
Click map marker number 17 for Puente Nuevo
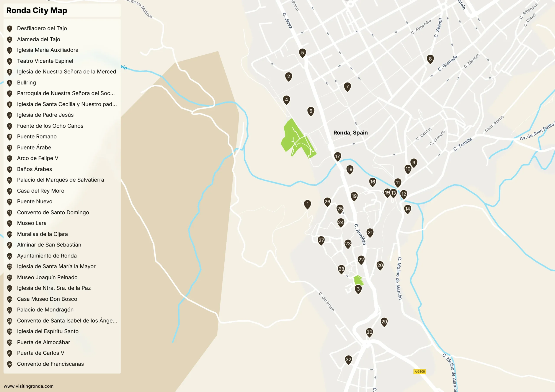(338, 157)
